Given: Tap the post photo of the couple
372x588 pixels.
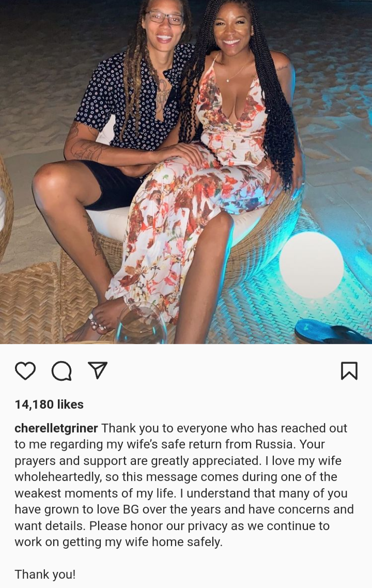Looking at the screenshot, I should (x=186, y=172).
